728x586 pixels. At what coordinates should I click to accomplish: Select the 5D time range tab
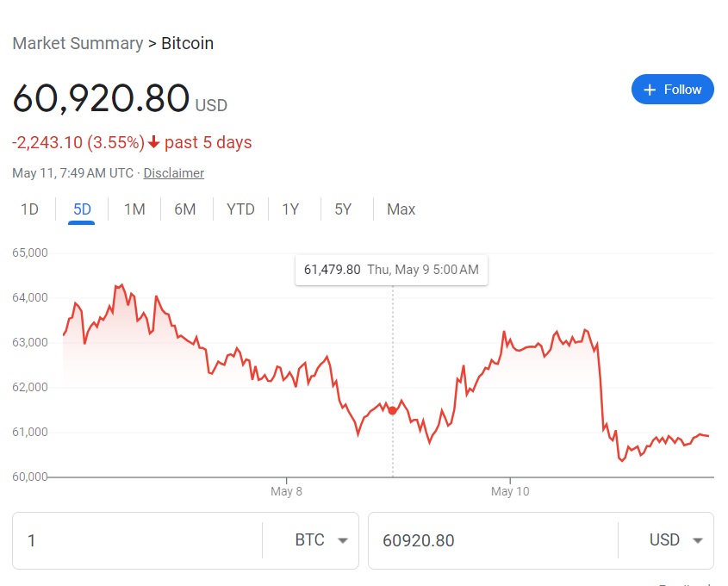(82, 209)
